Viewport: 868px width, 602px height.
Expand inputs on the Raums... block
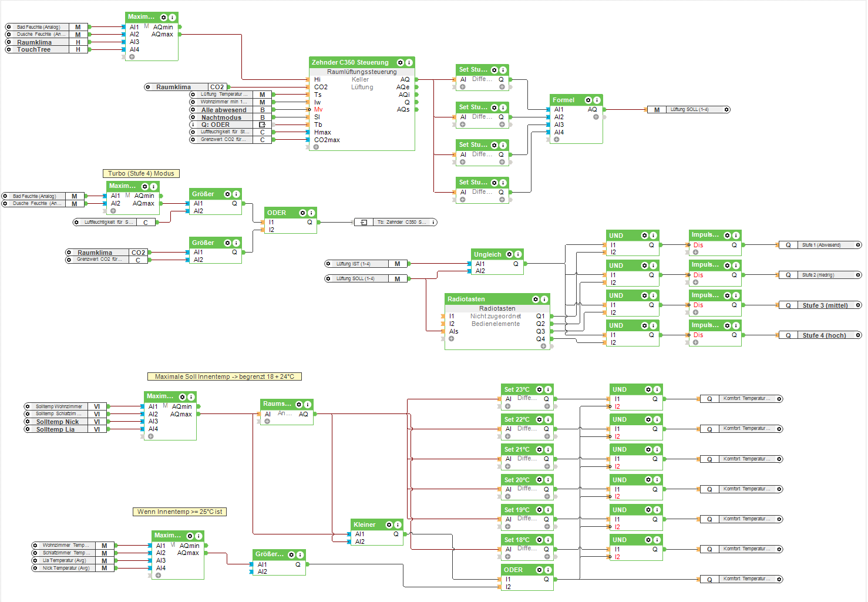pyautogui.click(x=267, y=421)
